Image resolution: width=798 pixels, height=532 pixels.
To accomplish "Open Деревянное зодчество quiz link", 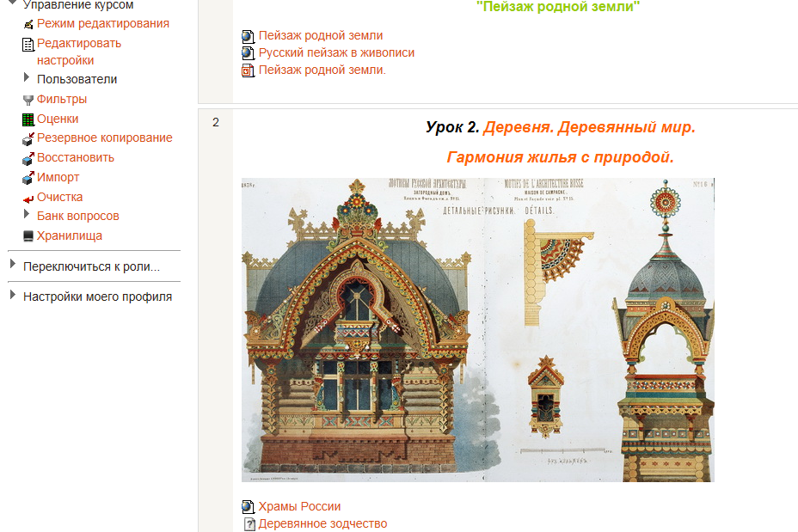I will coord(322,524).
